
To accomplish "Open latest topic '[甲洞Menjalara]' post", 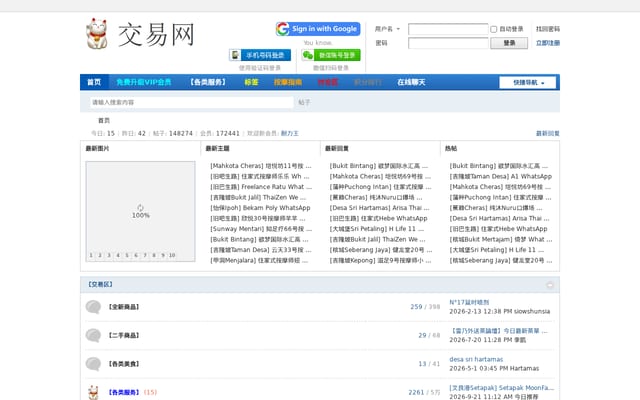I will (259, 260).
